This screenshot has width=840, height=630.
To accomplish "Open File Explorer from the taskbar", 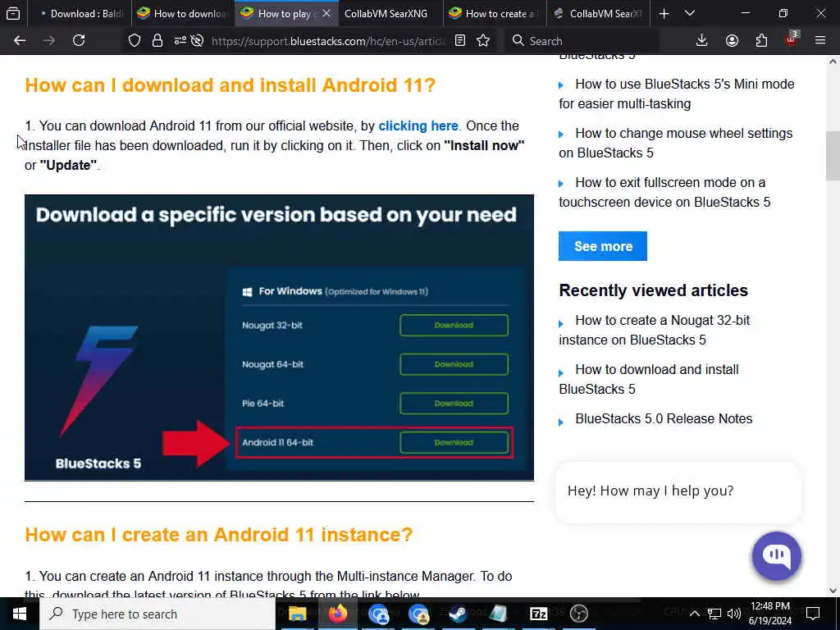I will [297, 614].
